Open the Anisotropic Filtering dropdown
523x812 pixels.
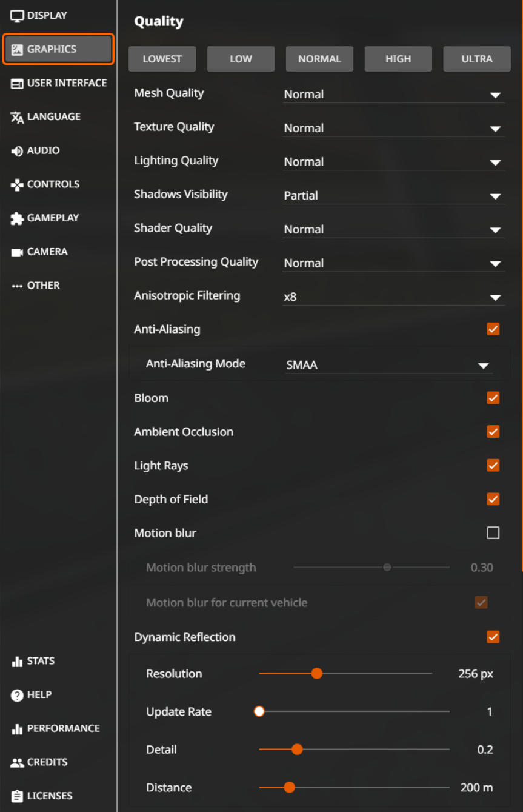tap(394, 297)
